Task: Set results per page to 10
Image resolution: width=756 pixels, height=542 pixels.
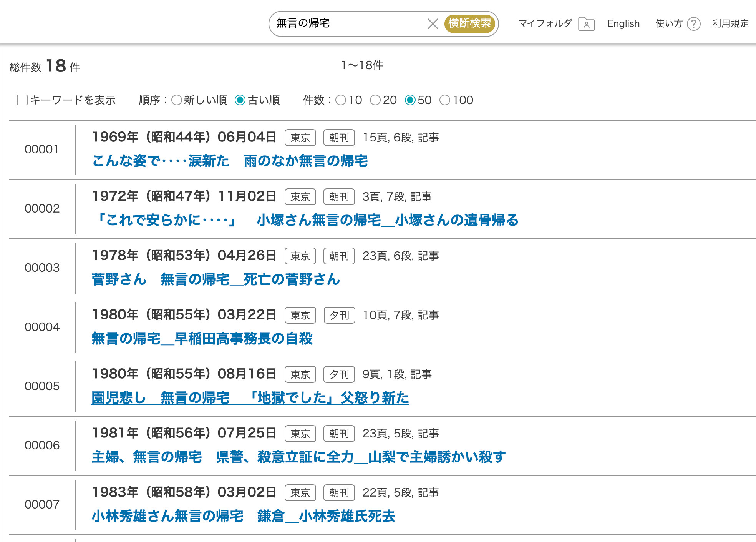Action: [x=341, y=100]
